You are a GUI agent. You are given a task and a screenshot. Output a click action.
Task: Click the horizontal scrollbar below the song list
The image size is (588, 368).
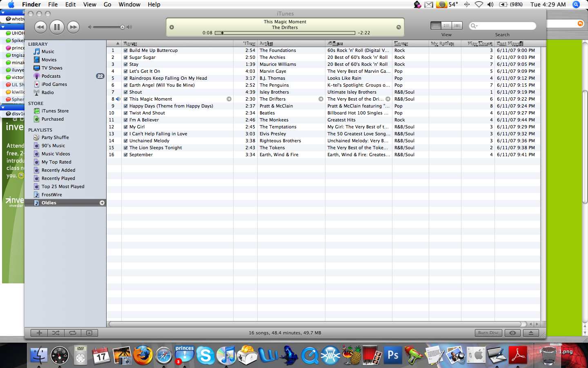315,324
